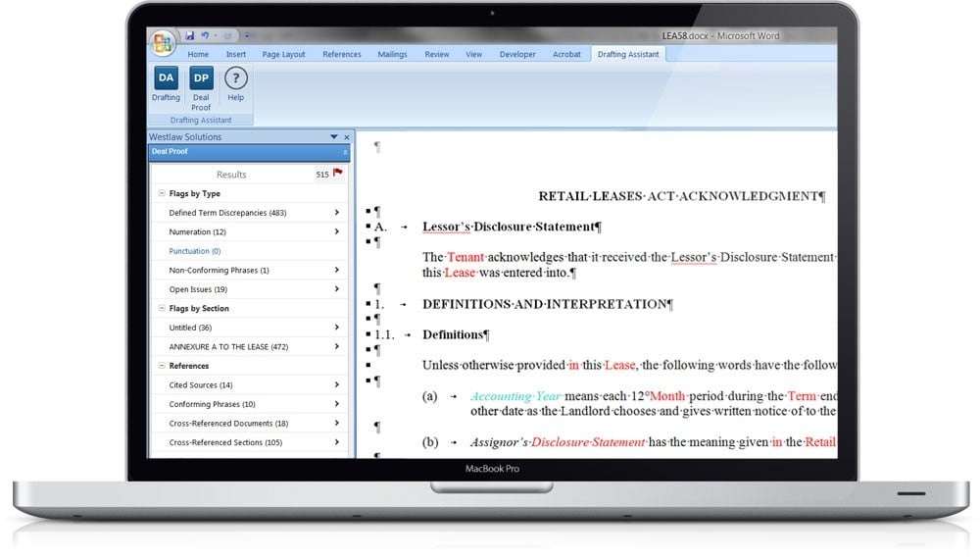
Task: Collapse the Deal Proof panel header
Action: 345,152
